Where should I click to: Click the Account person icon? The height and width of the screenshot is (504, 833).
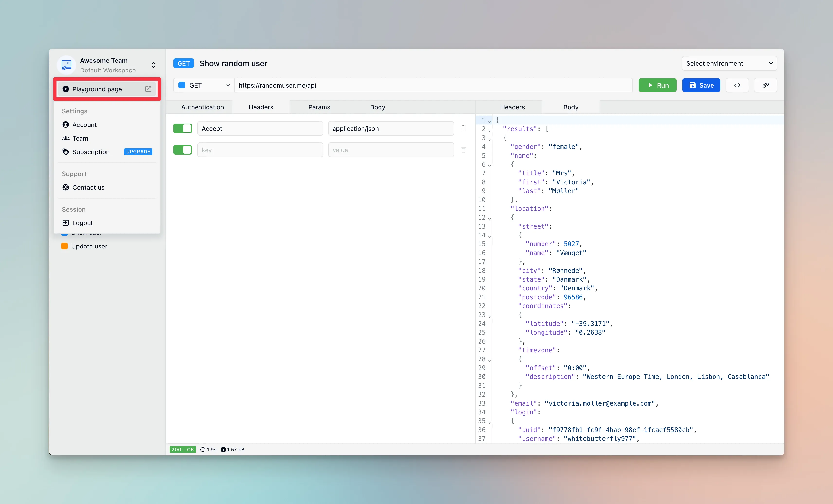(x=66, y=125)
